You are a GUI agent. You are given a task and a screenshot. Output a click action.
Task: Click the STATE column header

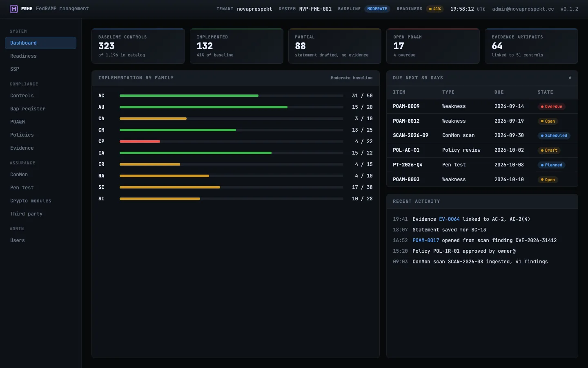coord(546,92)
